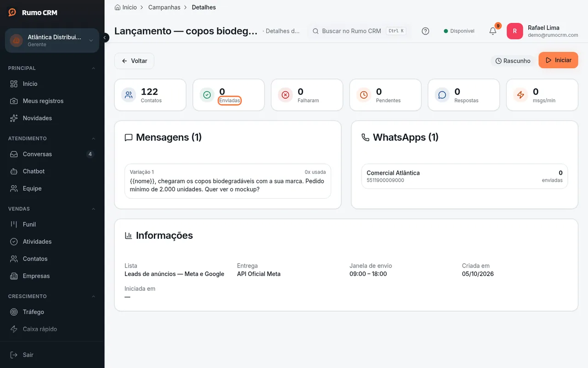Start the campaign with Iniciar button

pyautogui.click(x=558, y=60)
